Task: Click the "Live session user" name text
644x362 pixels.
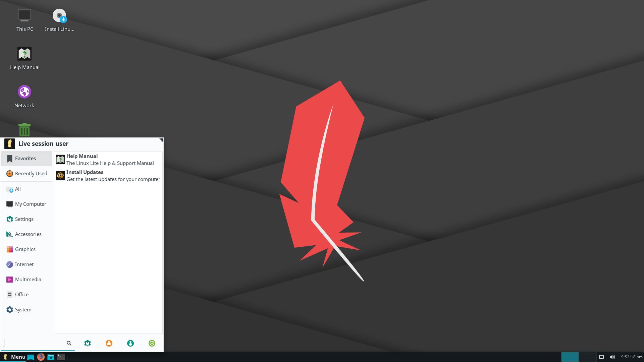Action: click(x=43, y=144)
